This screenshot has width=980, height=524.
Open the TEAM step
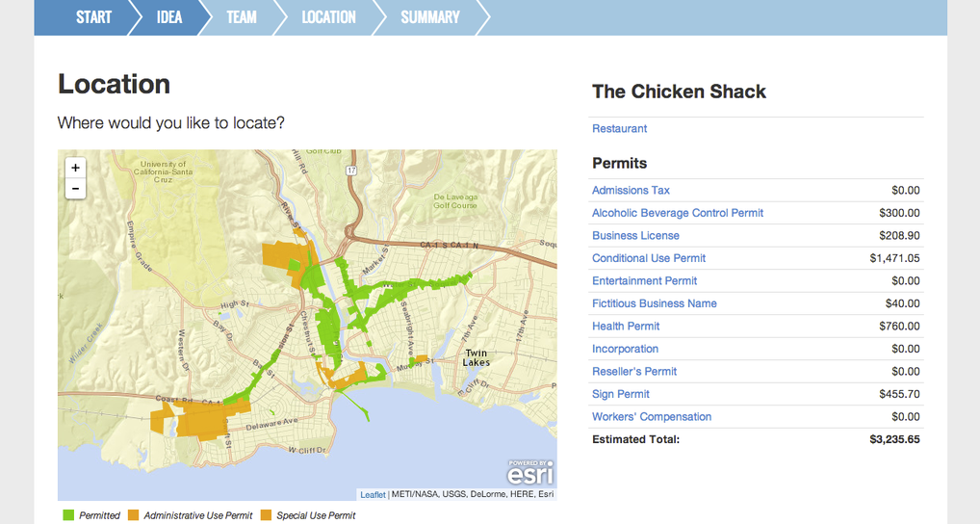coord(241,17)
